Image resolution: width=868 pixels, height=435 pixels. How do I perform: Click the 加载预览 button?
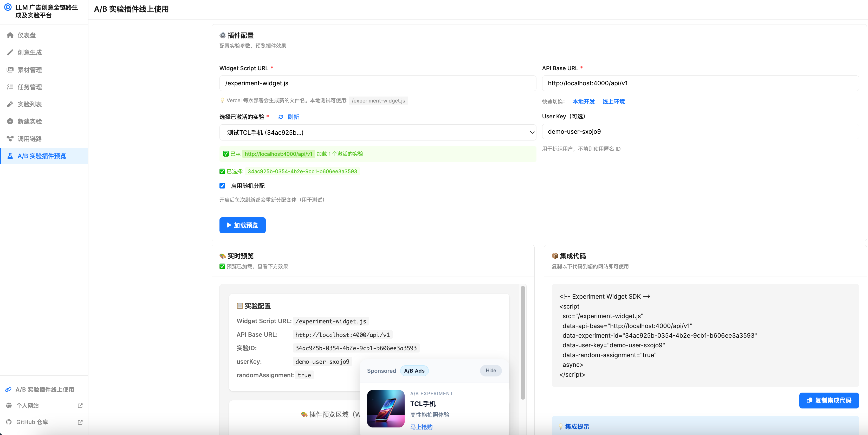(242, 225)
